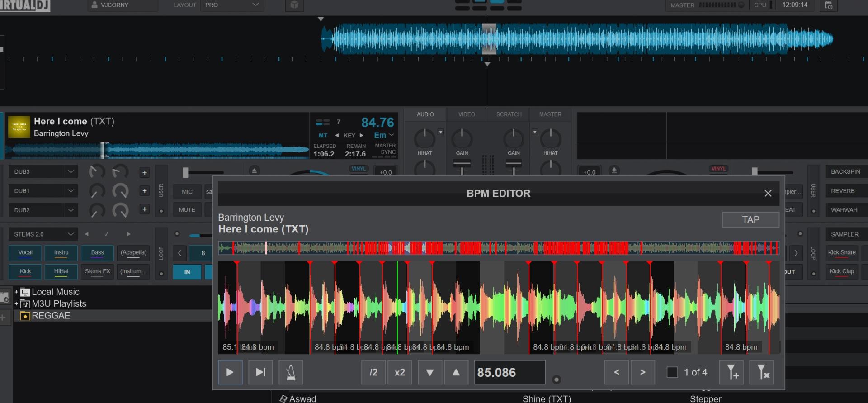This screenshot has height=403, width=868.
Task: Switch to the VIDEO mixer tab
Action: coord(467,114)
